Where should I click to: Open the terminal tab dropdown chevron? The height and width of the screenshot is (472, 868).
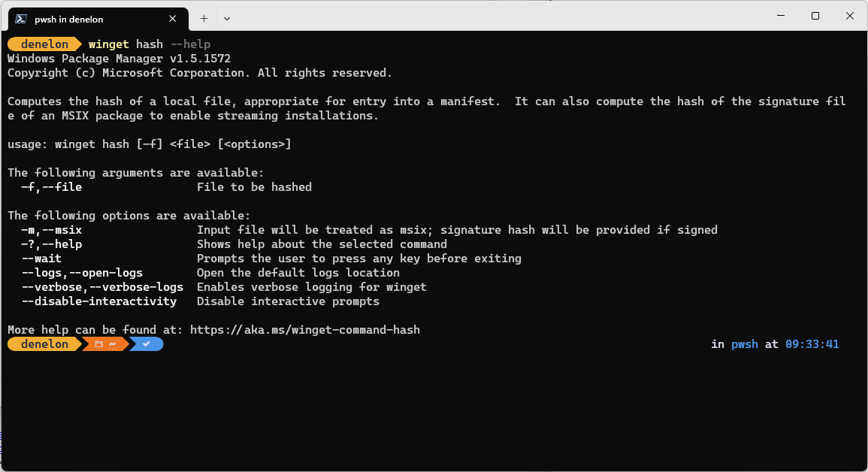click(226, 18)
